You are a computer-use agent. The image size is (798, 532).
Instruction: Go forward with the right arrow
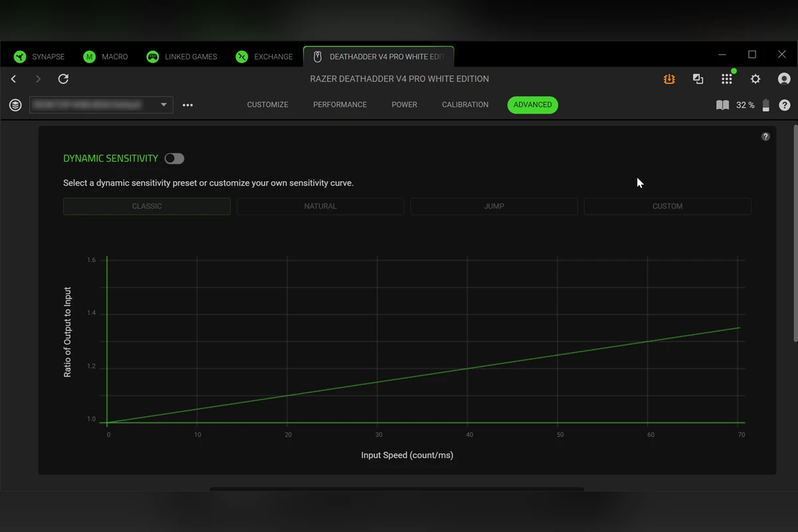pyautogui.click(x=38, y=79)
